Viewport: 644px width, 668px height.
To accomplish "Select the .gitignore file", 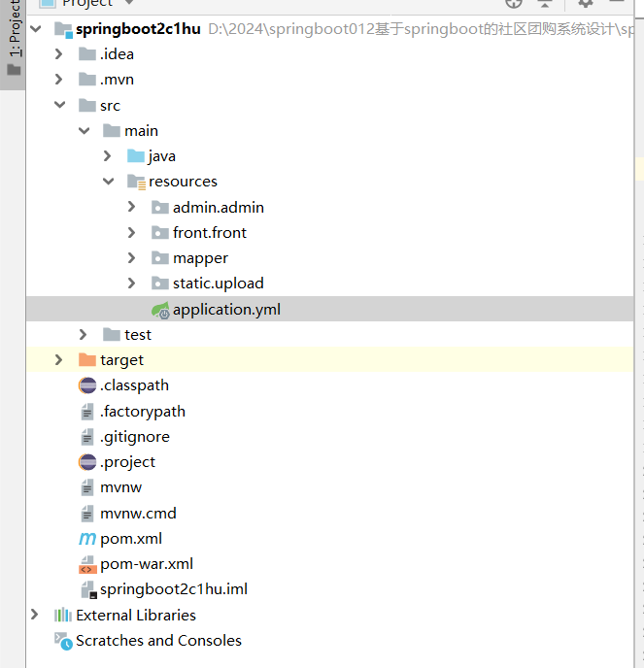I will click(x=134, y=437).
